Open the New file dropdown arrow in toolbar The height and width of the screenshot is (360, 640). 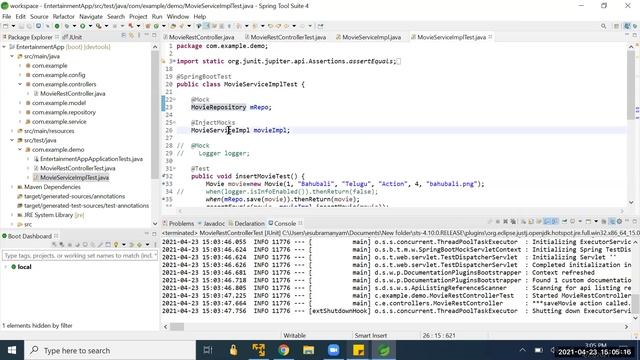click(x=13, y=26)
